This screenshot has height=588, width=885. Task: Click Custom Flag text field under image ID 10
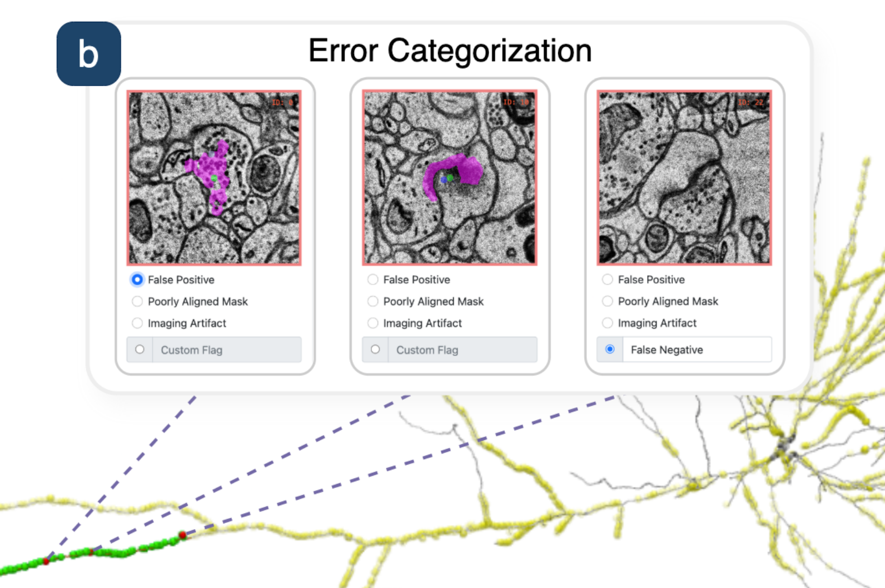pos(463,350)
